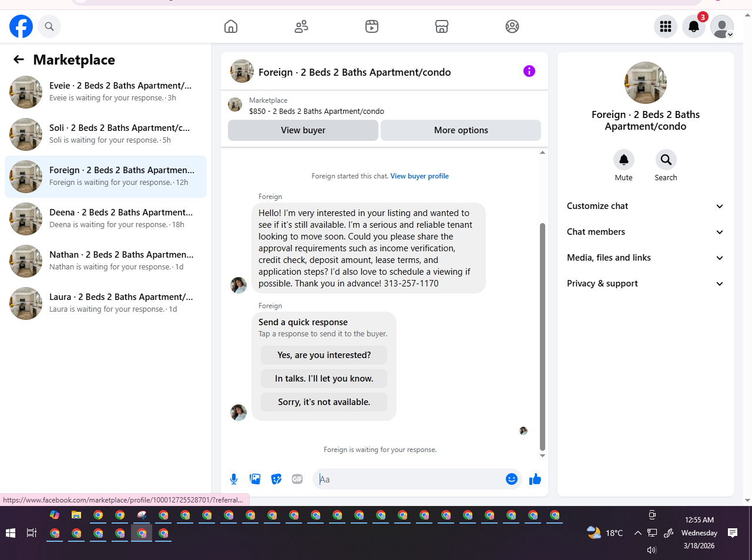Open the Windows notification center icon
Viewport: 752px width, 560px height.
(x=733, y=533)
